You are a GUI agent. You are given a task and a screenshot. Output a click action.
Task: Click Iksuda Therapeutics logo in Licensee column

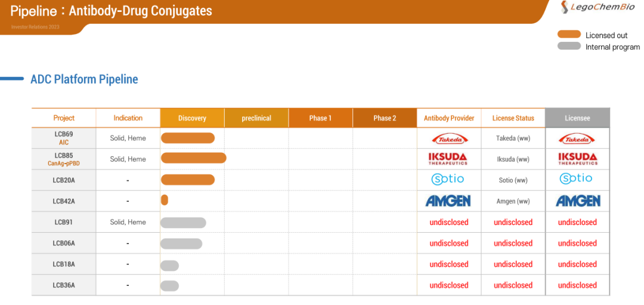pos(577,159)
